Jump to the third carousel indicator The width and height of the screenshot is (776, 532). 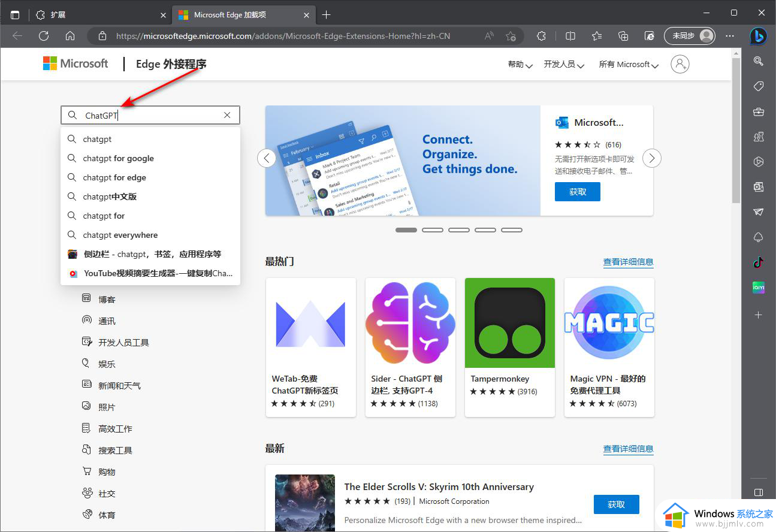coord(459,230)
